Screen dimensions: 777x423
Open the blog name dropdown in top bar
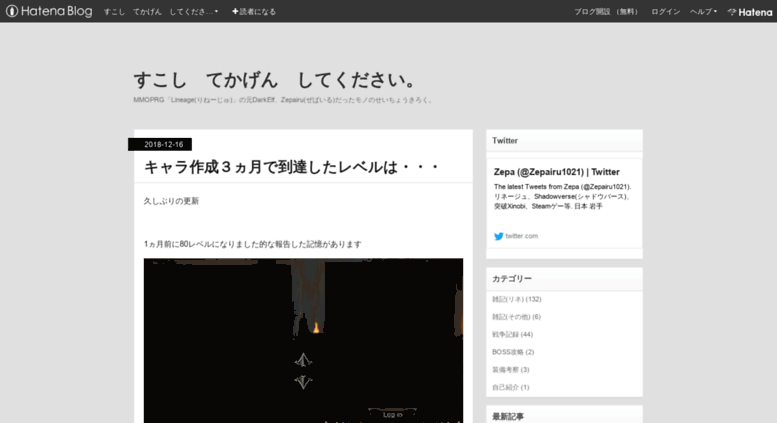(x=161, y=11)
